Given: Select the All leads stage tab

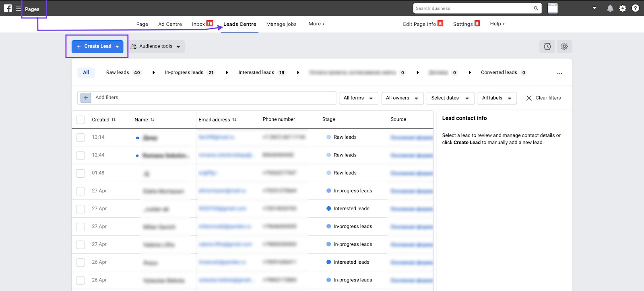Looking at the screenshot, I should (x=86, y=73).
